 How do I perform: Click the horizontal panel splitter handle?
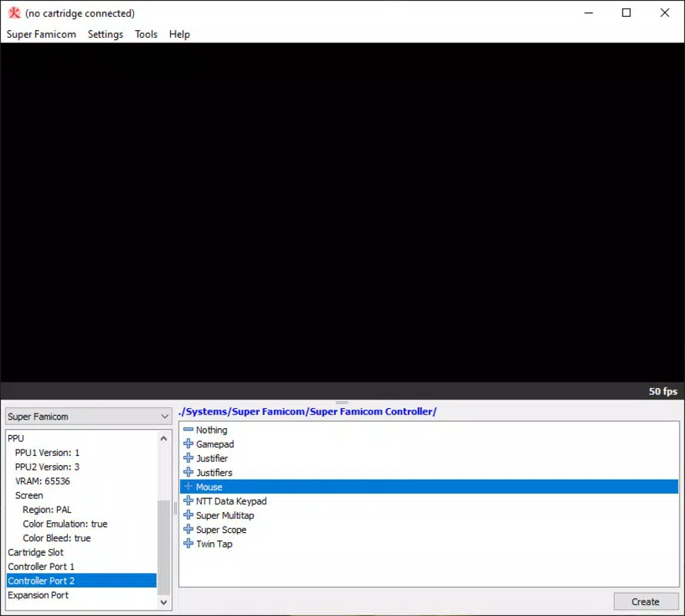[342, 402]
